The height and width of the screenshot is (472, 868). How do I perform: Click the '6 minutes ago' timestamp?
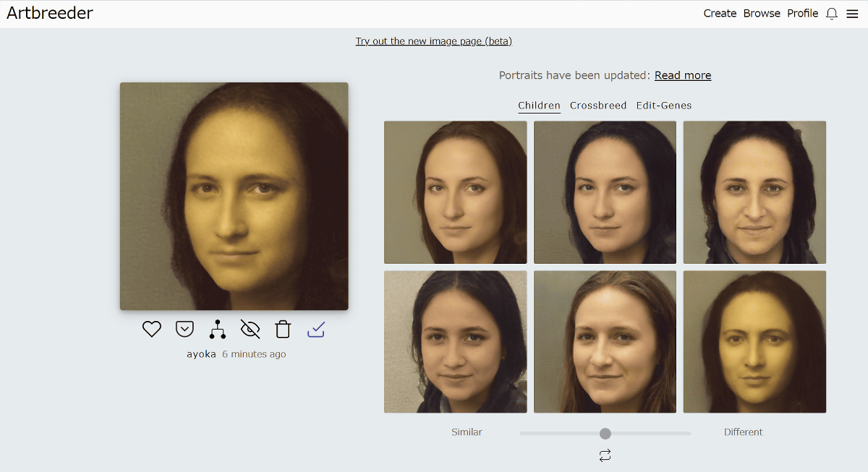click(x=254, y=354)
